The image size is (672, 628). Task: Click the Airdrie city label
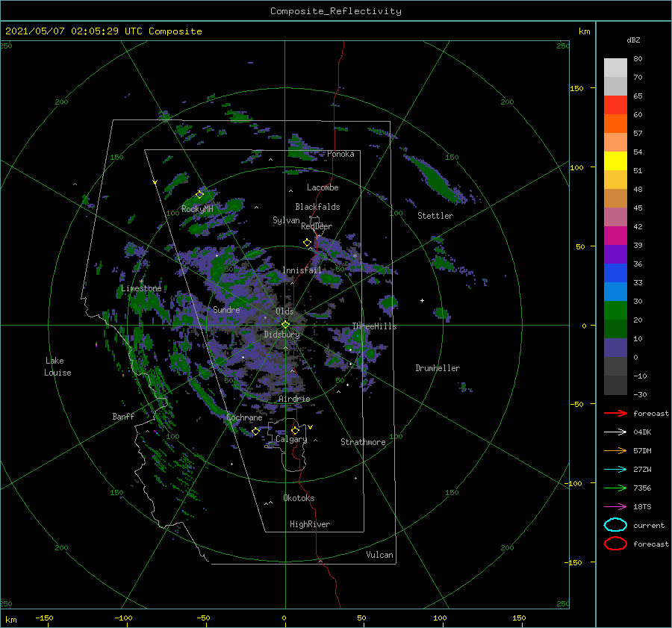[294, 399]
